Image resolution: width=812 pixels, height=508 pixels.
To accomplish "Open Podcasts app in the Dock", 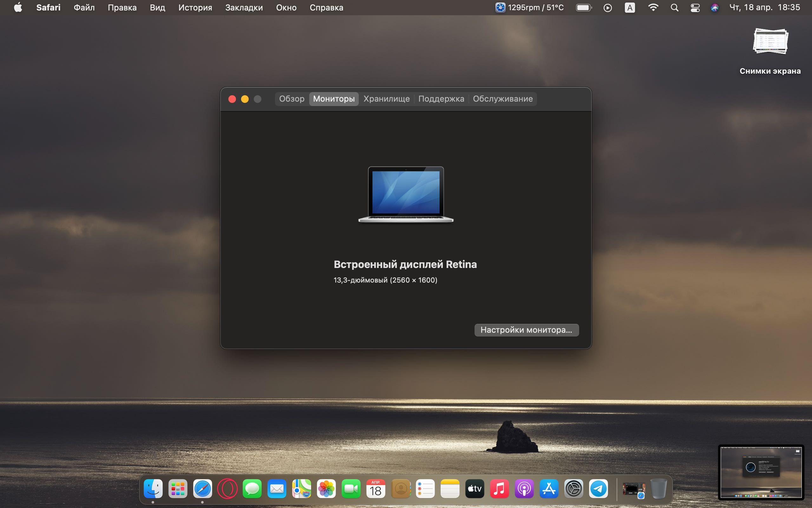I will click(524, 489).
